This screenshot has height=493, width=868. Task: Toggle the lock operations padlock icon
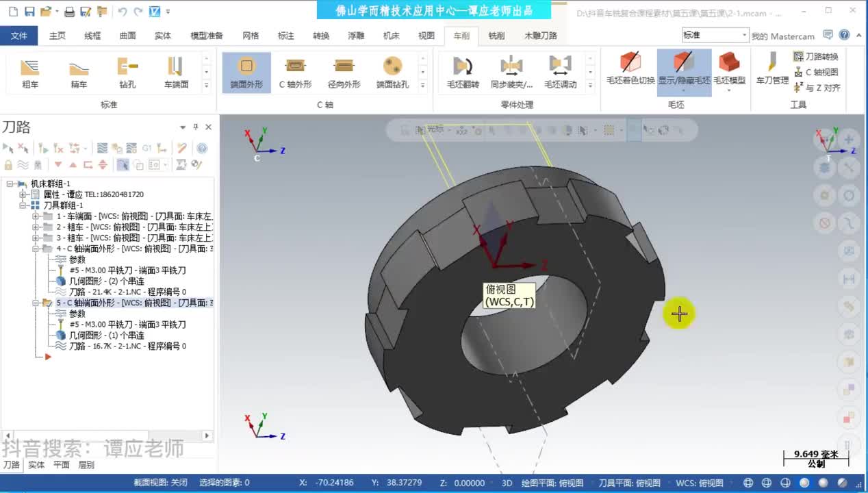point(8,164)
